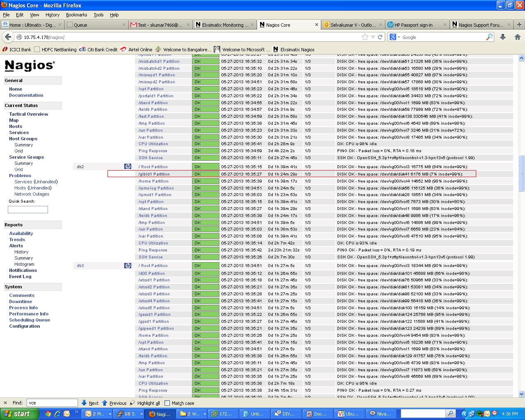The height and width of the screenshot is (420, 525).
Task: Click the browser Back arrow button
Action: (8, 37)
